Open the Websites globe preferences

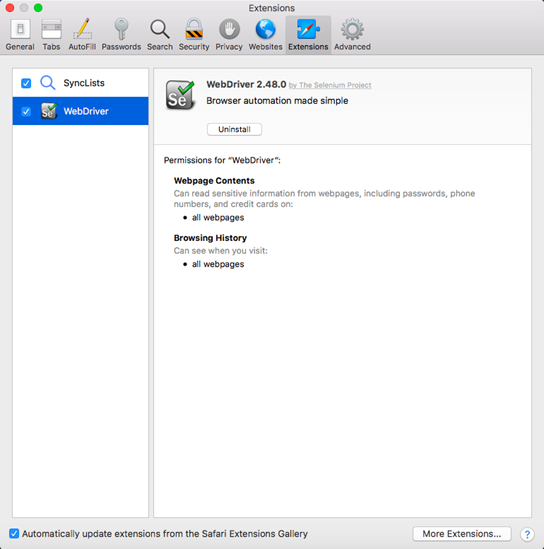point(265,35)
